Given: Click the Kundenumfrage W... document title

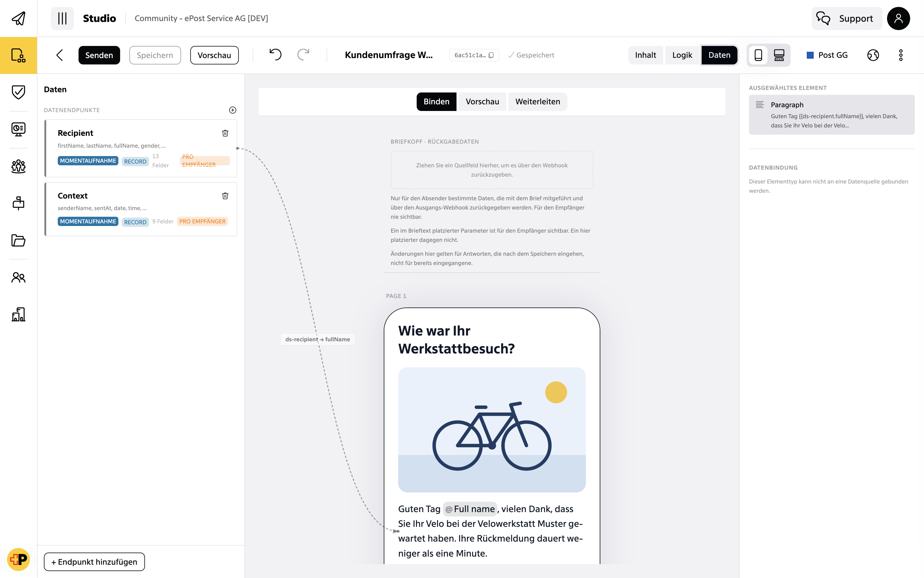Looking at the screenshot, I should [x=389, y=55].
